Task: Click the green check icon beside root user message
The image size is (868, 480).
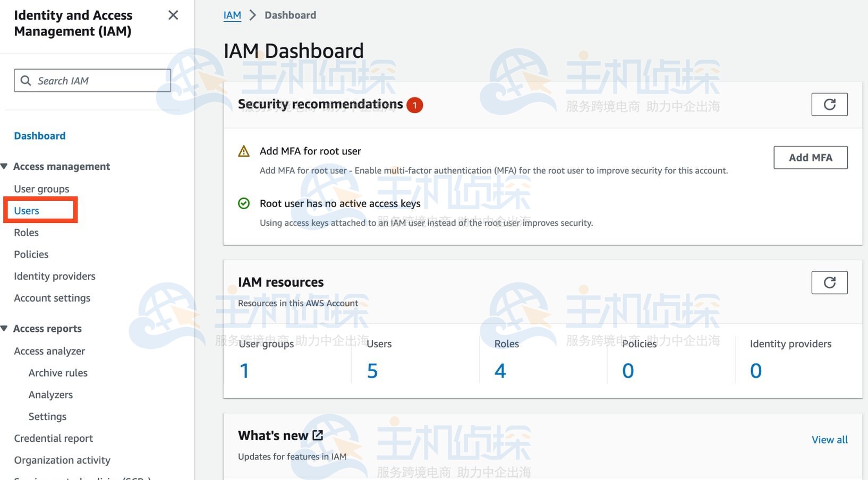Action: click(243, 203)
